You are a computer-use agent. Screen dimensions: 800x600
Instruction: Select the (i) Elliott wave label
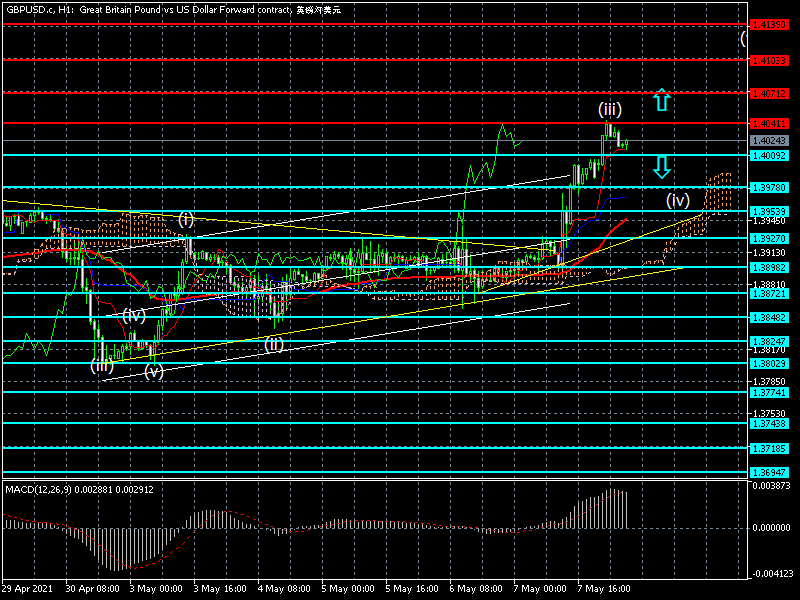186,220
